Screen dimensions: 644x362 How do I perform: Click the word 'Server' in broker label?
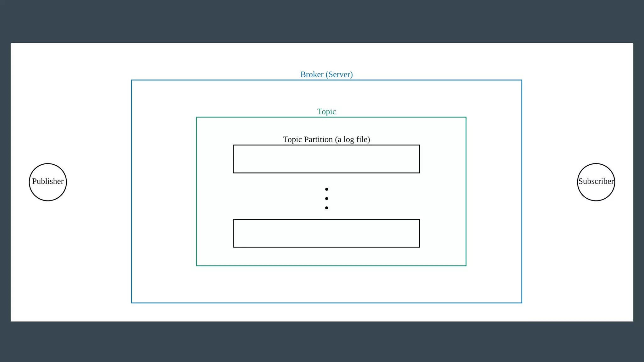339,74
